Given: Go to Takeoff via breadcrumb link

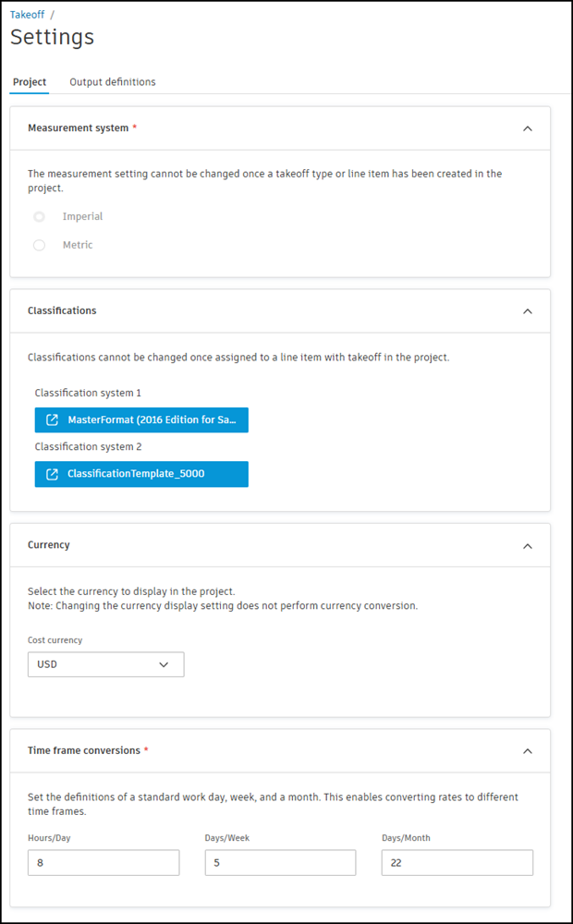Looking at the screenshot, I should pos(27,15).
